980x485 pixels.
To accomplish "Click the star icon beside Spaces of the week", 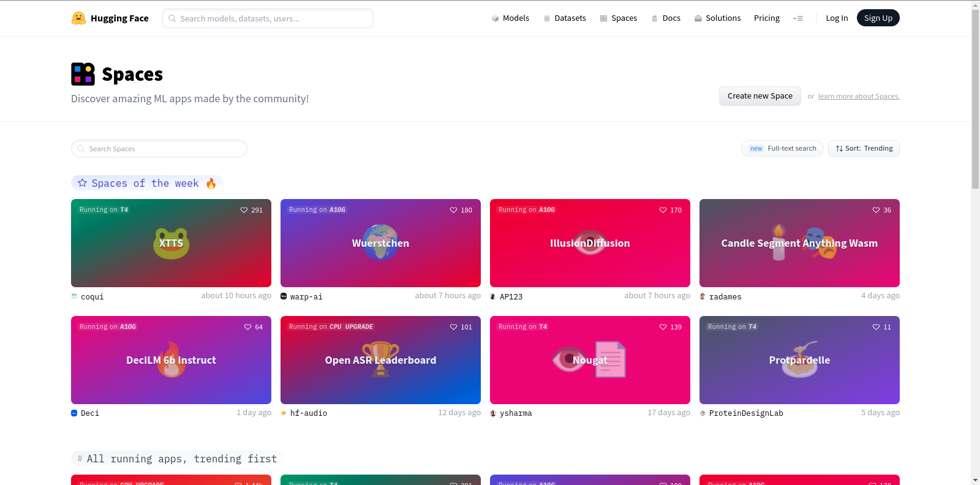I will tap(82, 183).
